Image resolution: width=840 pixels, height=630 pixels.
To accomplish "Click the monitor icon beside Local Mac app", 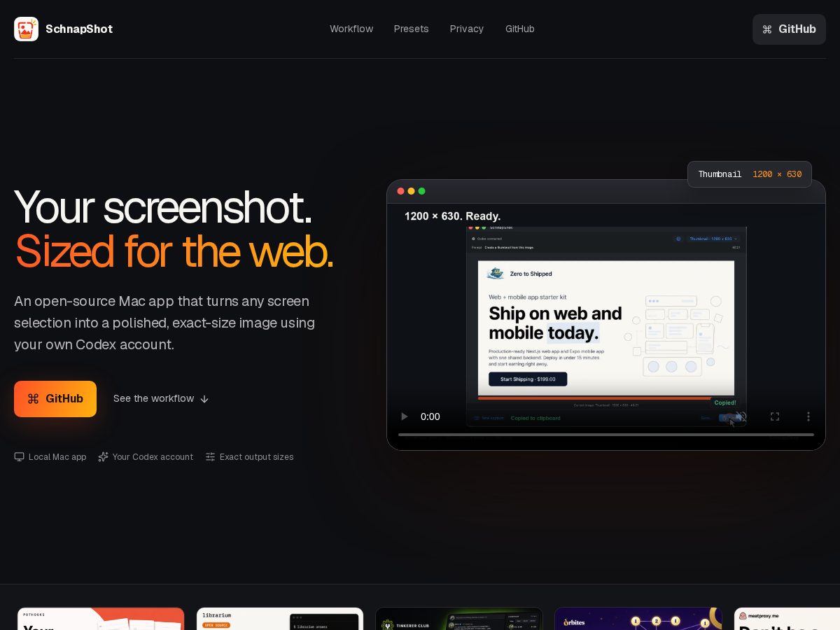I will tap(20, 457).
